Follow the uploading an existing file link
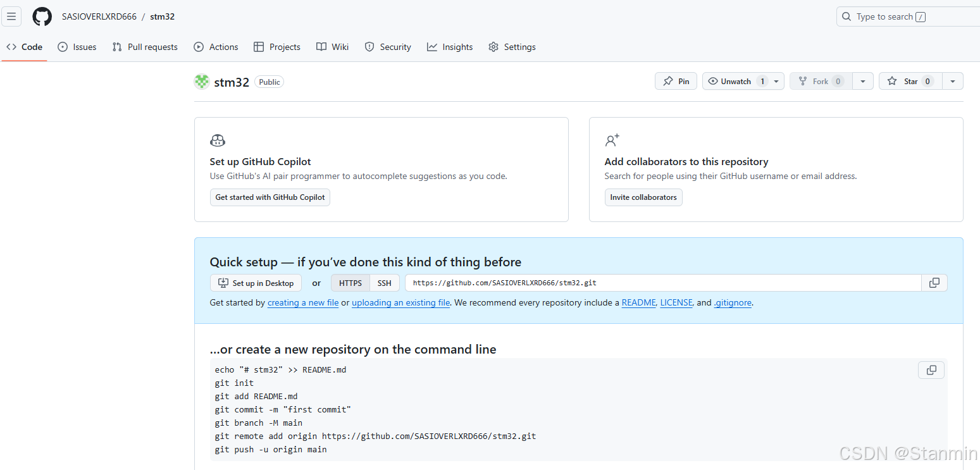Image resolution: width=980 pixels, height=470 pixels. pyautogui.click(x=401, y=302)
